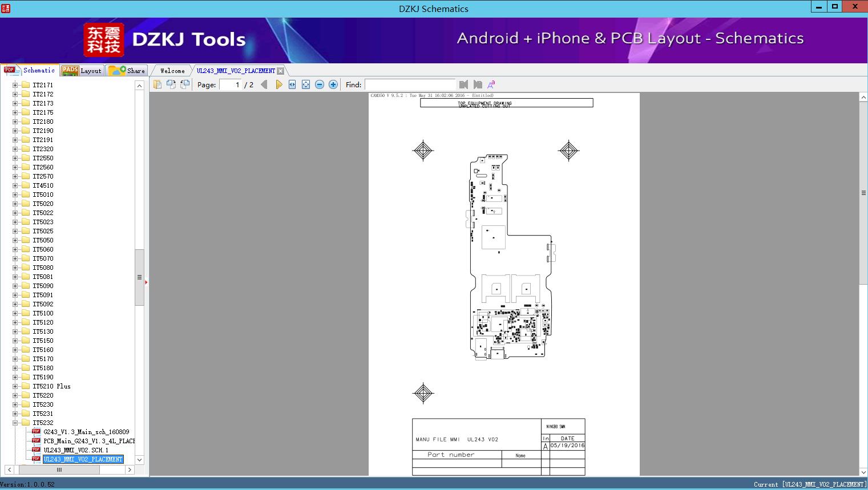868x490 pixels.
Task: Open UL243_MMI_V02.SCH.1 PDF file
Action: click(x=76, y=450)
